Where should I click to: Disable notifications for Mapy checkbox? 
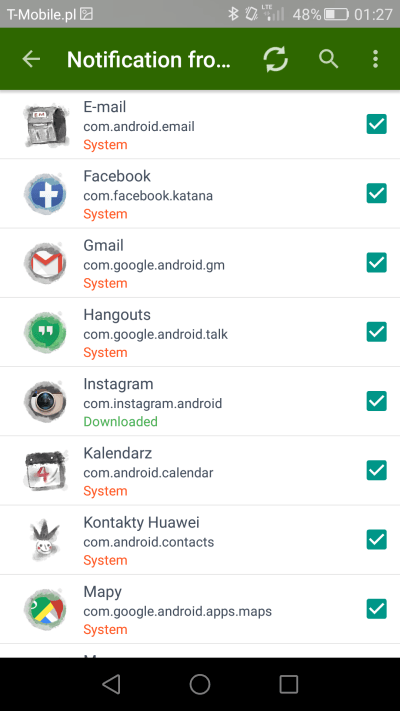click(x=376, y=609)
